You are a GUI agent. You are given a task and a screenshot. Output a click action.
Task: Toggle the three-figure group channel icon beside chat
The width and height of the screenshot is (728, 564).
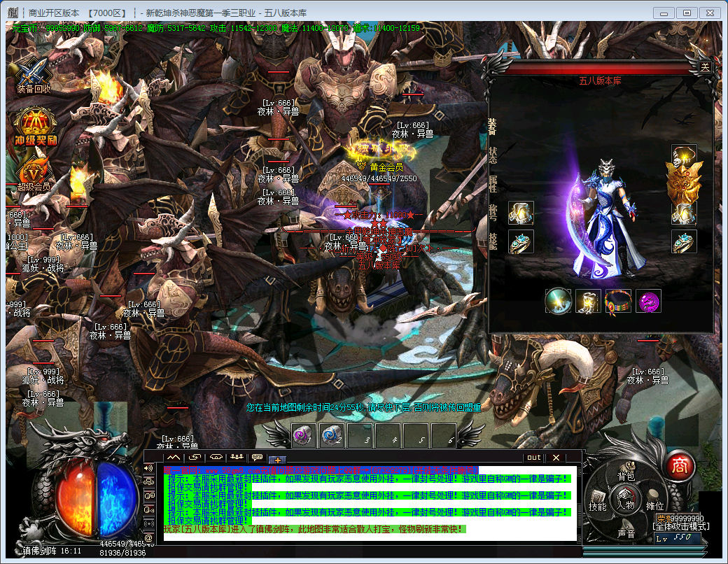149,482
